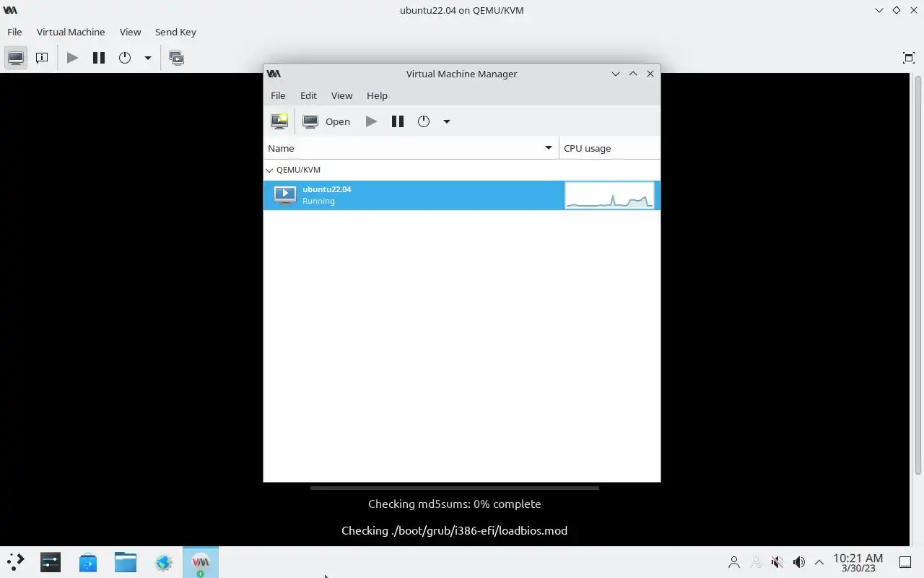Close the Virtual Machine Manager window
Image resolution: width=924 pixels, height=578 pixels.
coord(650,74)
